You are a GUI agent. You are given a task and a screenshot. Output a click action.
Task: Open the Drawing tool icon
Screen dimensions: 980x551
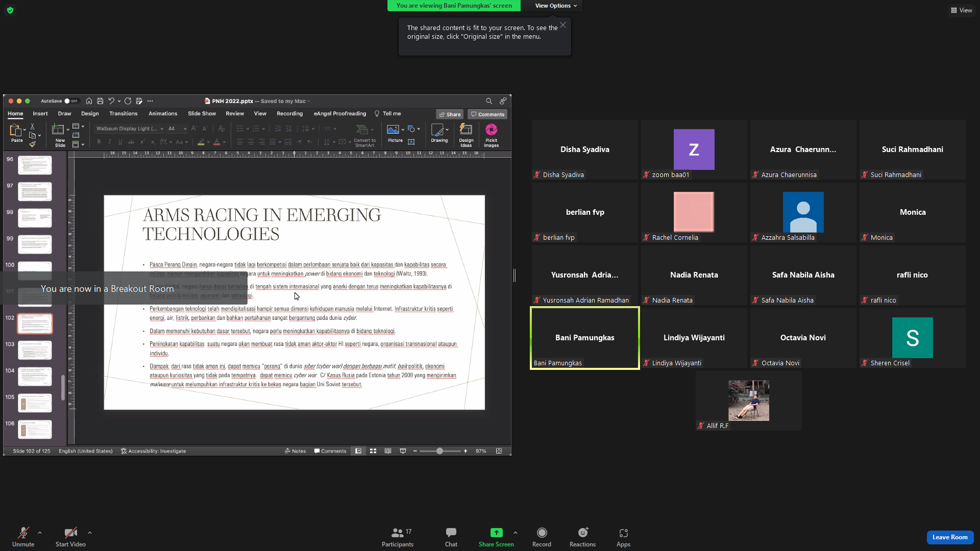point(437,130)
